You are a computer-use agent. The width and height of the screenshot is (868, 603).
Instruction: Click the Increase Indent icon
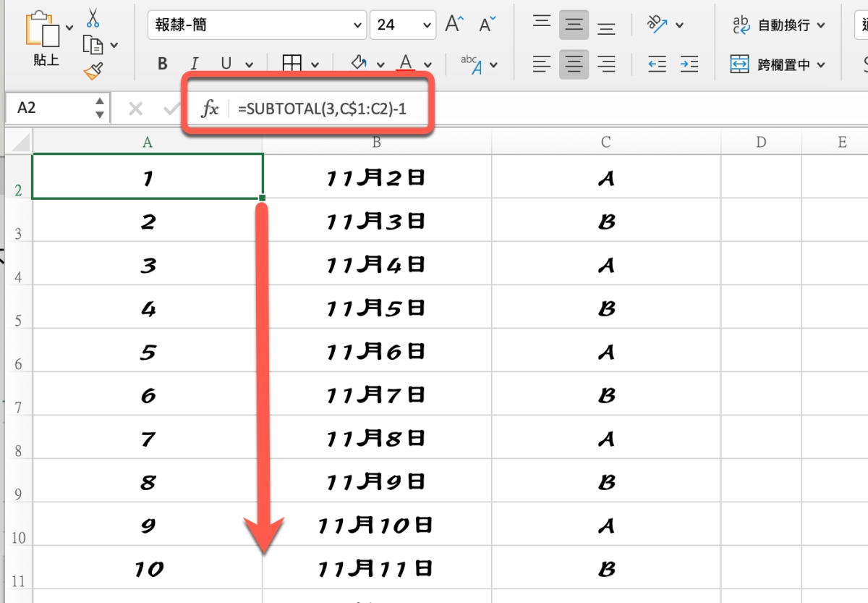click(689, 64)
